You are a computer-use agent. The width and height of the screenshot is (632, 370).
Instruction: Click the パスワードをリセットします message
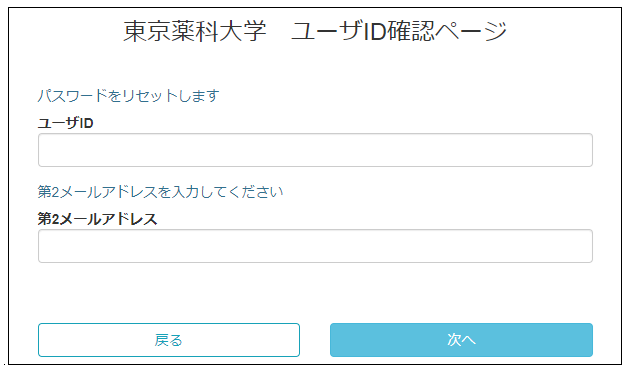click(x=129, y=96)
